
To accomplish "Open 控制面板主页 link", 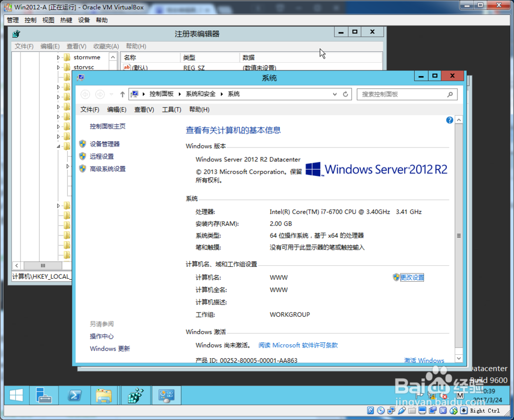I will (x=107, y=126).
